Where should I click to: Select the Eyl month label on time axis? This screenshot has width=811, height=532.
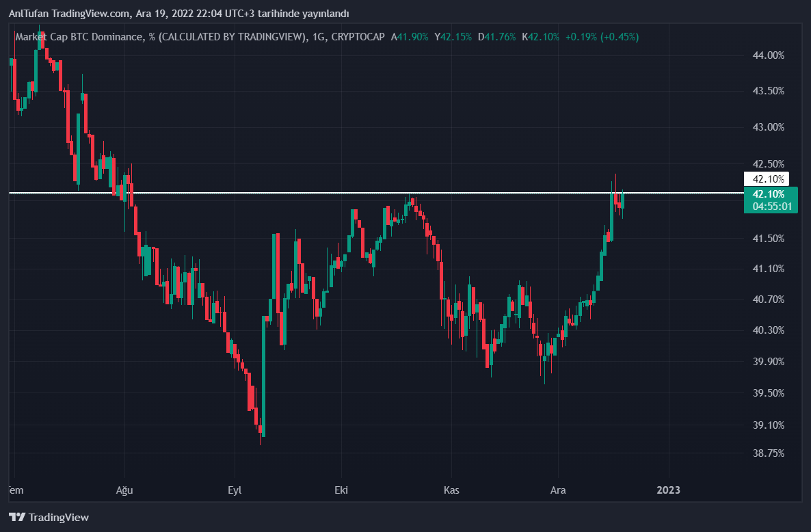(235, 490)
